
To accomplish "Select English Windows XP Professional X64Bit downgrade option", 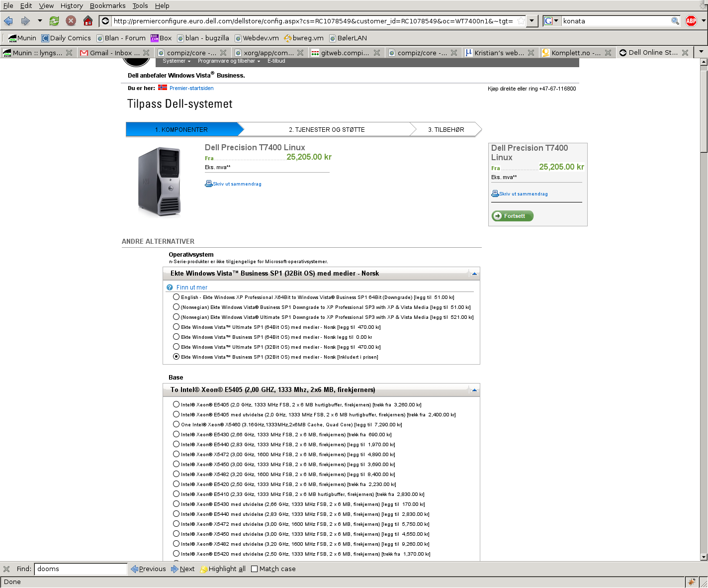I will tap(176, 297).
